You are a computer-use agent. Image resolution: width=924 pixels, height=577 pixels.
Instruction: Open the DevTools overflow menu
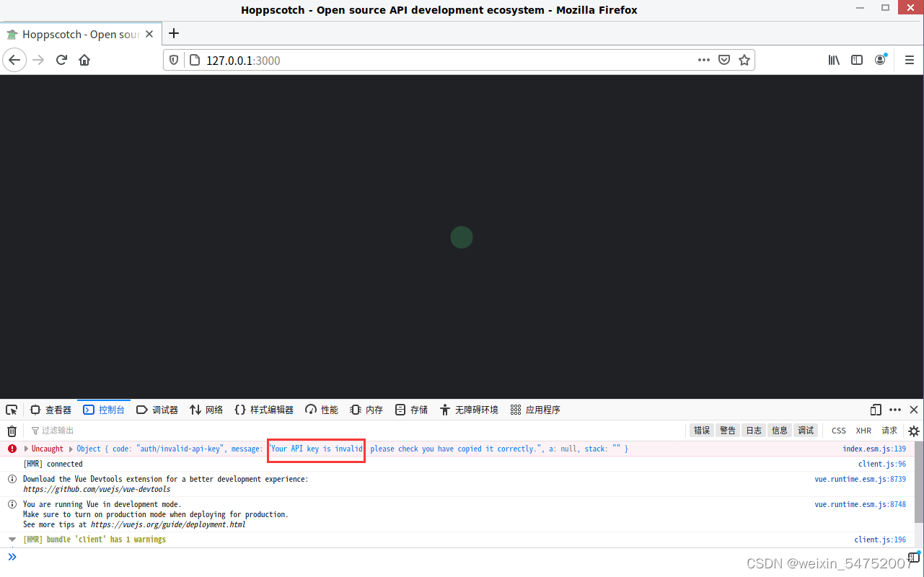point(894,409)
